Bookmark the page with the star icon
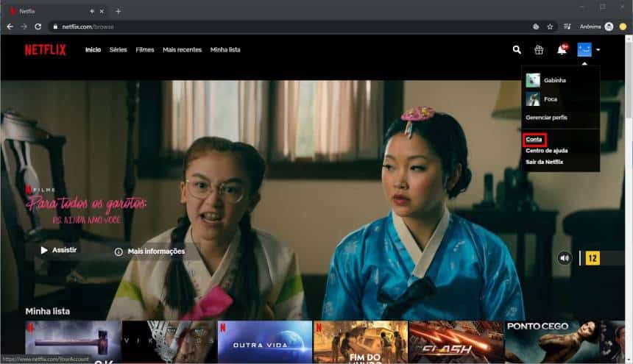The width and height of the screenshot is (633, 364). pyautogui.click(x=550, y=26)
